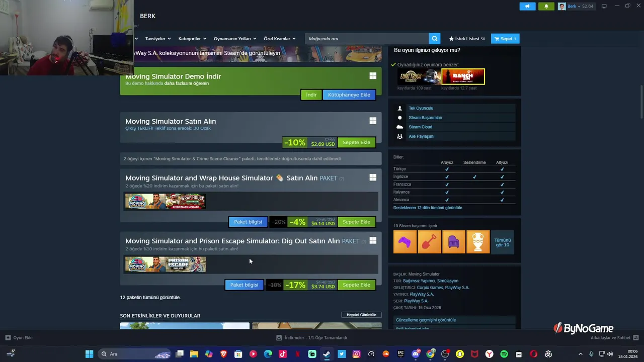Expand the Oynamanın Yolları dropdown

235,39
